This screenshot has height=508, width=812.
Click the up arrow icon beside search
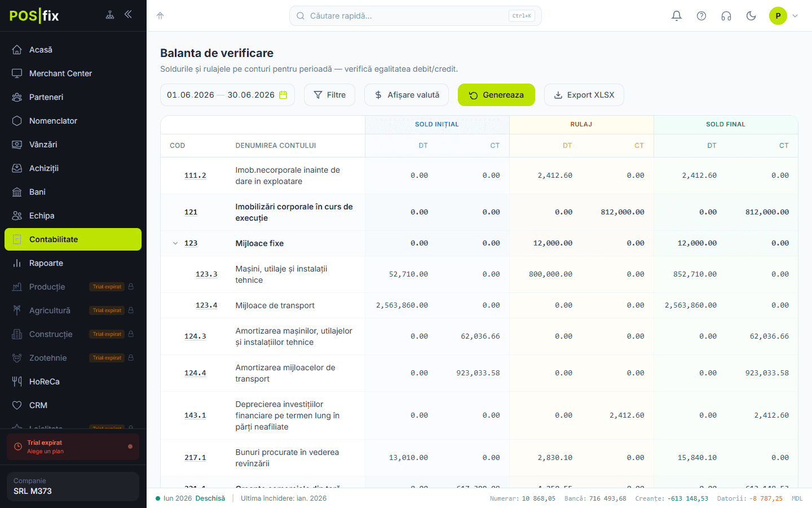point(160,16)
